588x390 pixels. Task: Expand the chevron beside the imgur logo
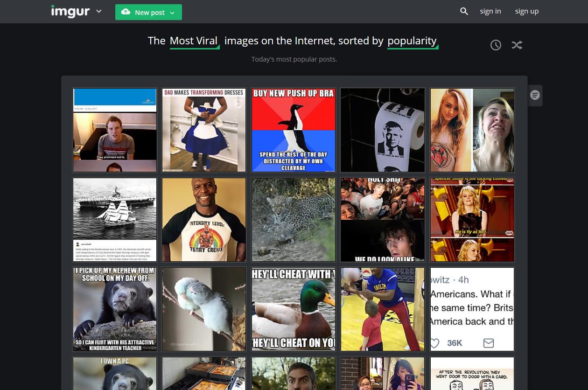coord(98,11)
